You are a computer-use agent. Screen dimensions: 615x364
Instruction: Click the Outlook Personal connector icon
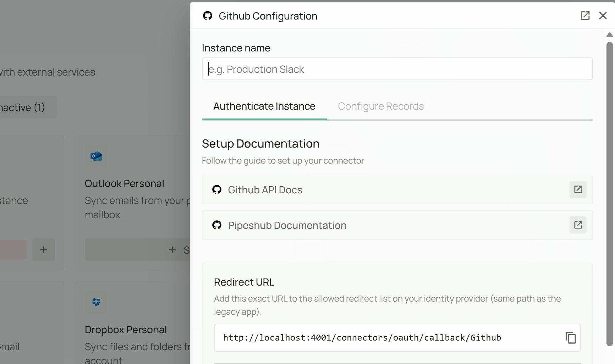[x=96, y=156]
